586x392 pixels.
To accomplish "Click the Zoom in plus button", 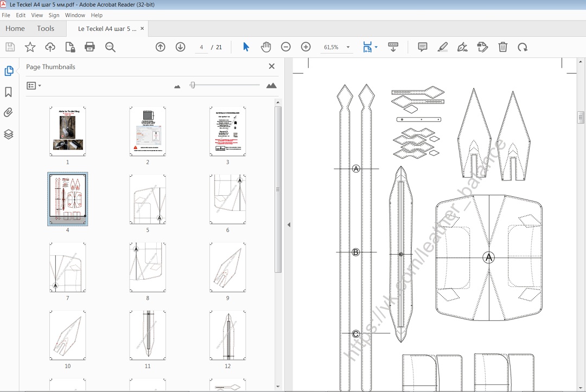I will click(x=305, y=47).
